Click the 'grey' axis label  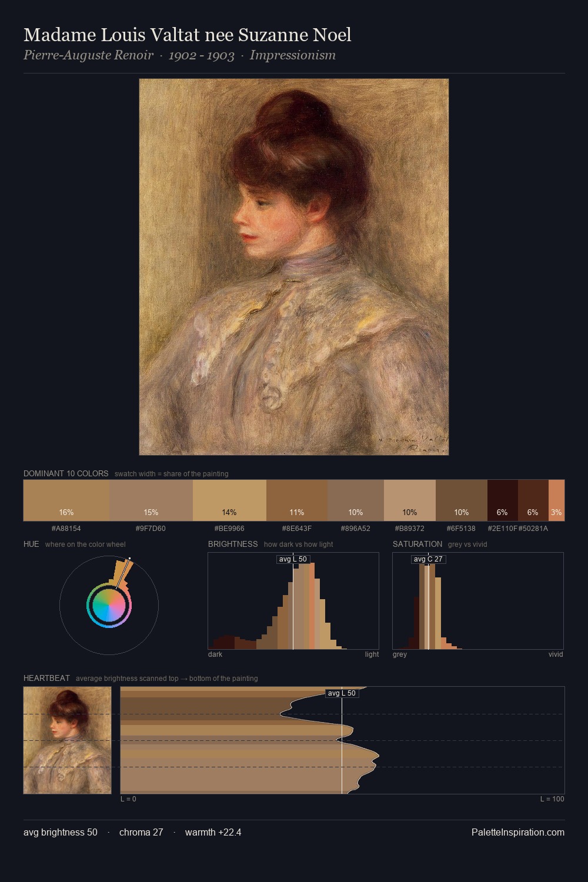click(400, 654)
